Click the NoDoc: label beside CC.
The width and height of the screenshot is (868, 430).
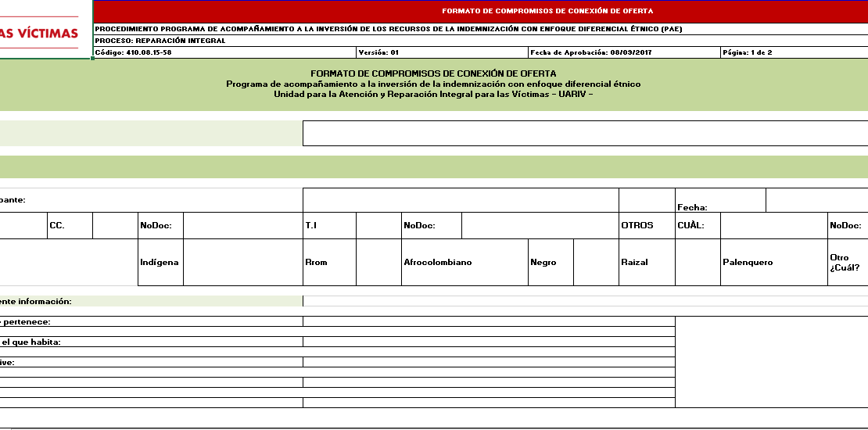(160, 226)
